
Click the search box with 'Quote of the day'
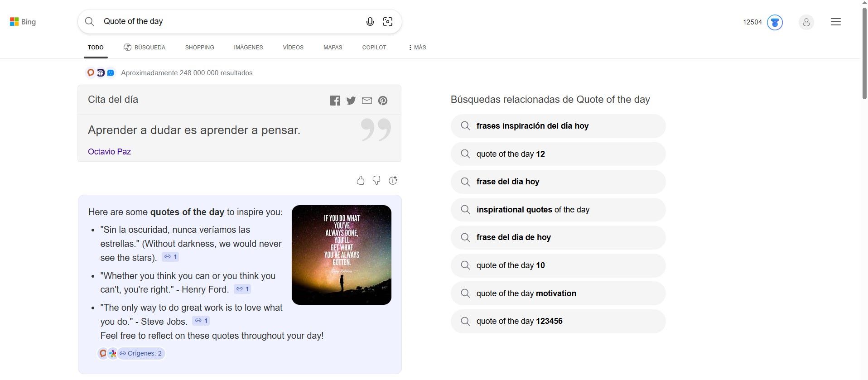[227, 22]
